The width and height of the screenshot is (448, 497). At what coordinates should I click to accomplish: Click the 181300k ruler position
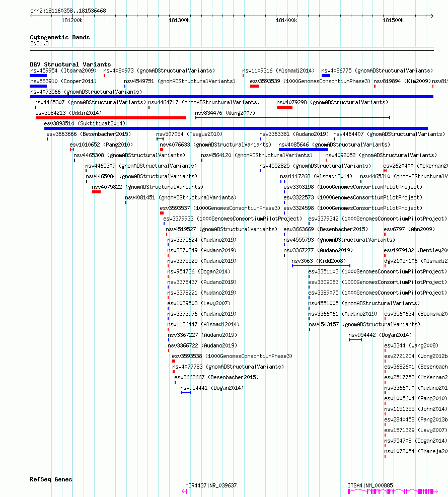(179, 20)
